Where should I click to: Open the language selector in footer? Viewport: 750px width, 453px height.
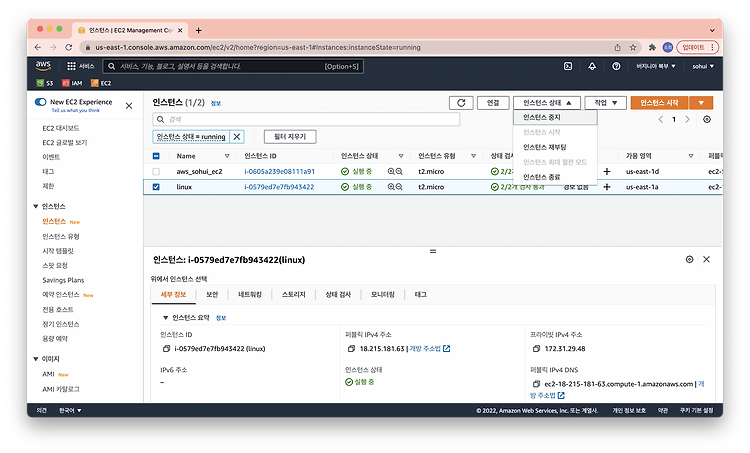[x=70, y=410]
